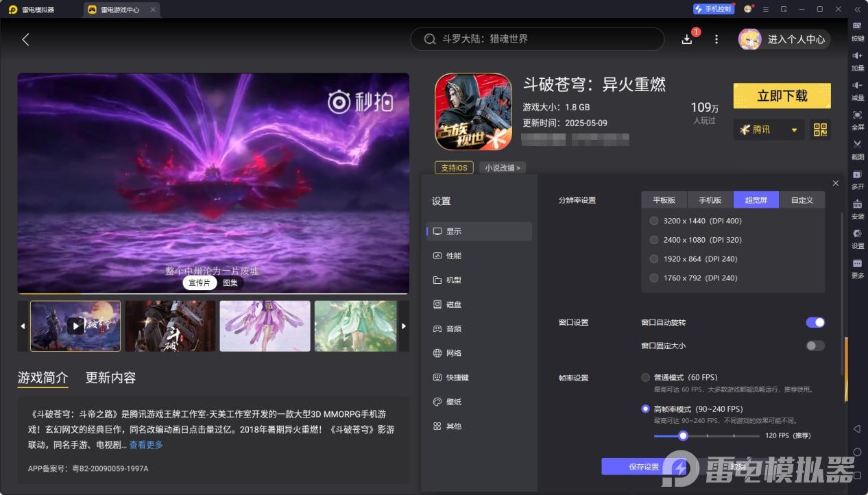Close the 雷电游戏中心 tab

point(153,10)
